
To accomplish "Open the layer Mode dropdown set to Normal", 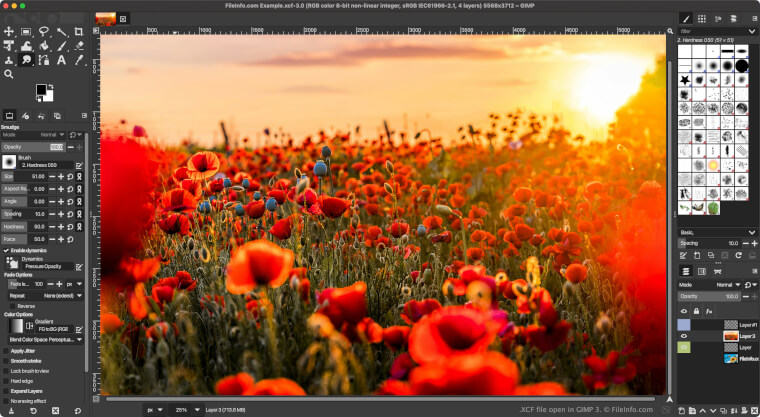I will tap(725, 284).
